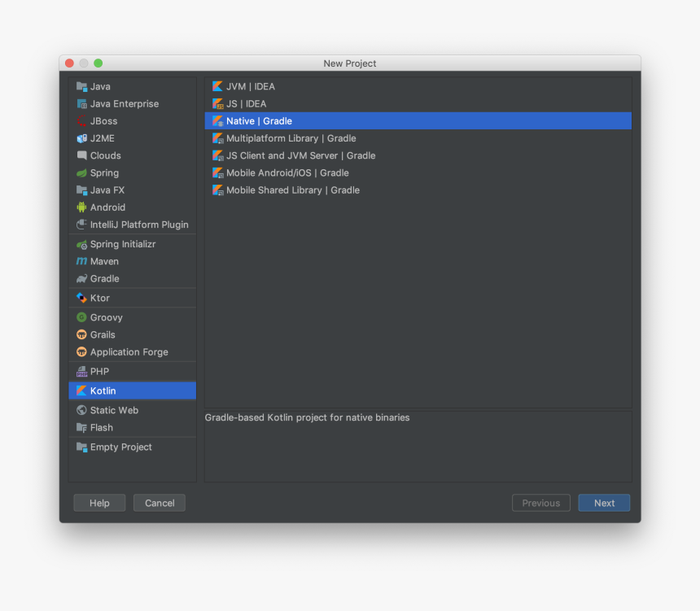Click the Clouds speech-bubble icon
Viewport: 700px width, 611px height.
[81, 155]
